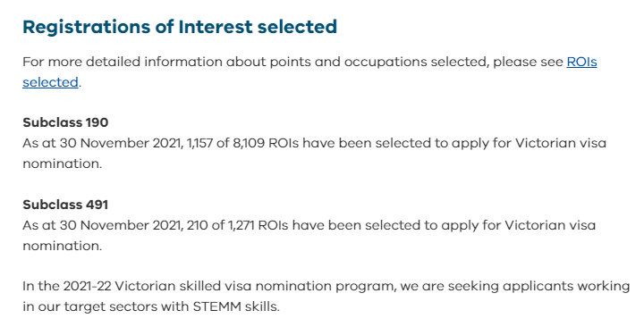The width and height of the screenshot is (644, 327).
Task: Click 'Victorian visa' in the Subclass 190 paragraph
Action: pyautogui.click(x=561, y=143)
